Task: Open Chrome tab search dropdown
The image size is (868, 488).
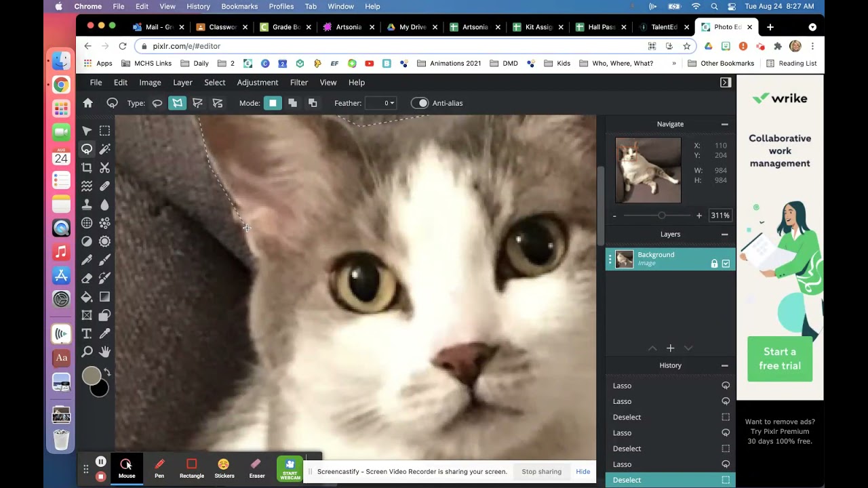Action: click(812, 27)
